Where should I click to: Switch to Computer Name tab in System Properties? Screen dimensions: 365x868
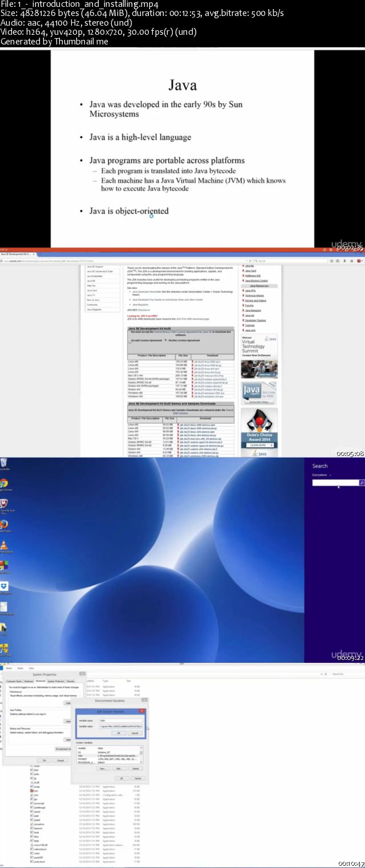coord(14,681)
